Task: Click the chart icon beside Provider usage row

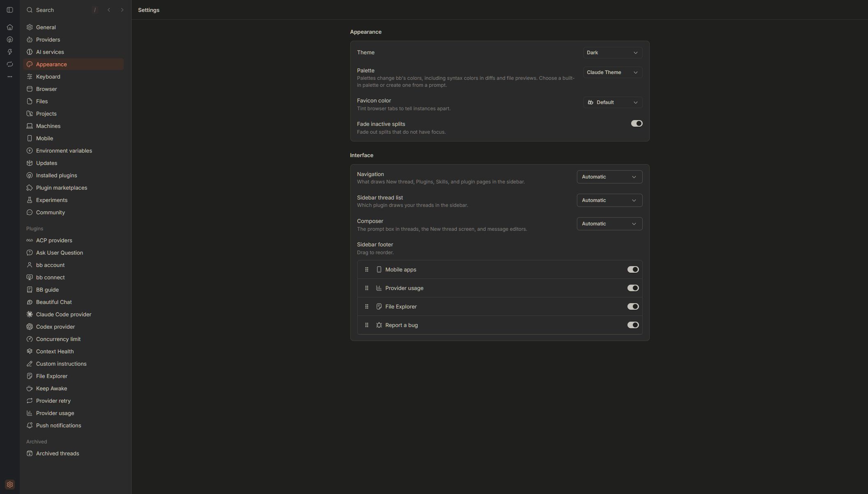Action: 379,288
